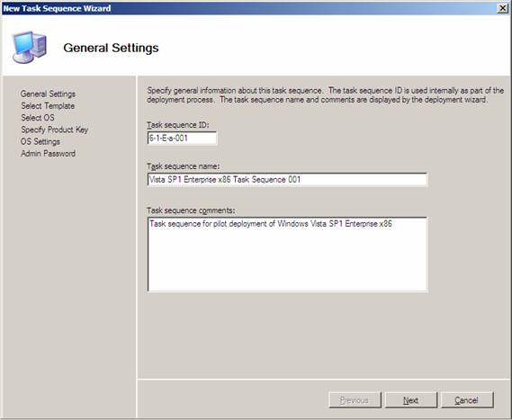The height and width of the screenshot is (420, 512).
Task: Open the OS Settings step
Action: click(40, 141)
